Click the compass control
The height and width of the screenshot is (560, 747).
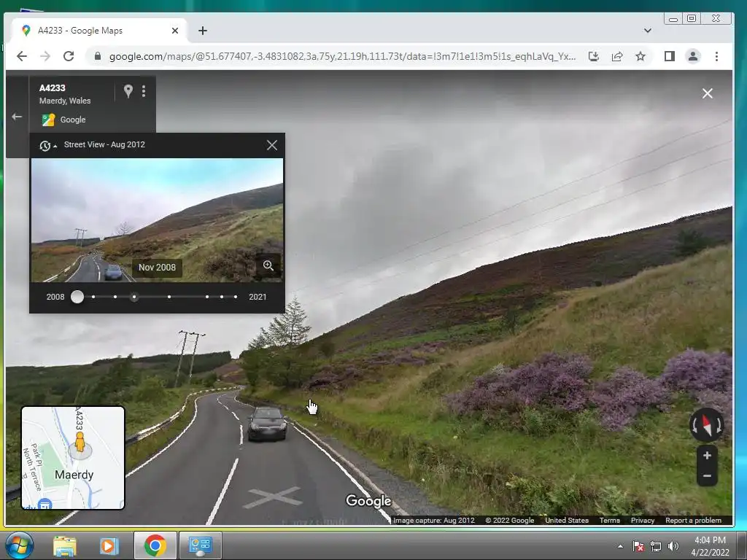click(707, 425)
